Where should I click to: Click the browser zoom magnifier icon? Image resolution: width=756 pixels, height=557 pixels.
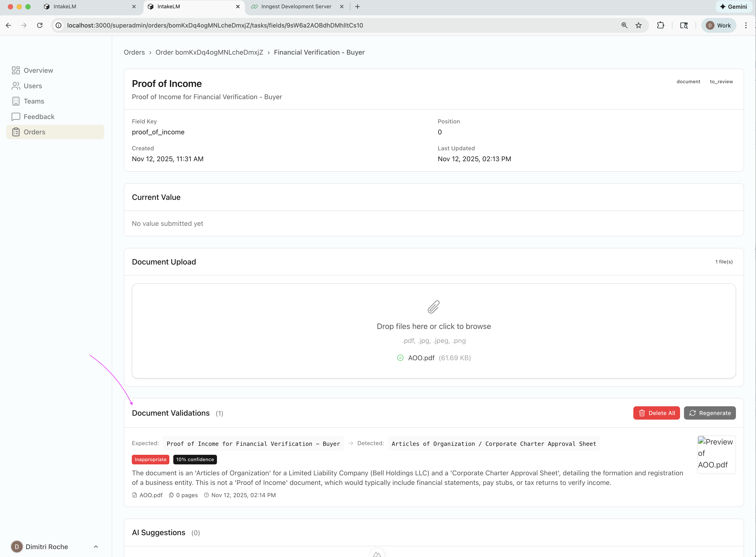click(x=624, y=25)
